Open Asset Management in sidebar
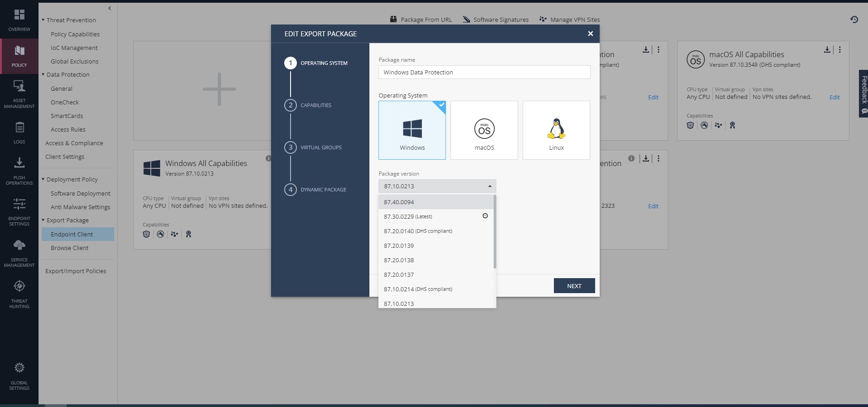This screenshot has height=407, width=868. point(19,94)
